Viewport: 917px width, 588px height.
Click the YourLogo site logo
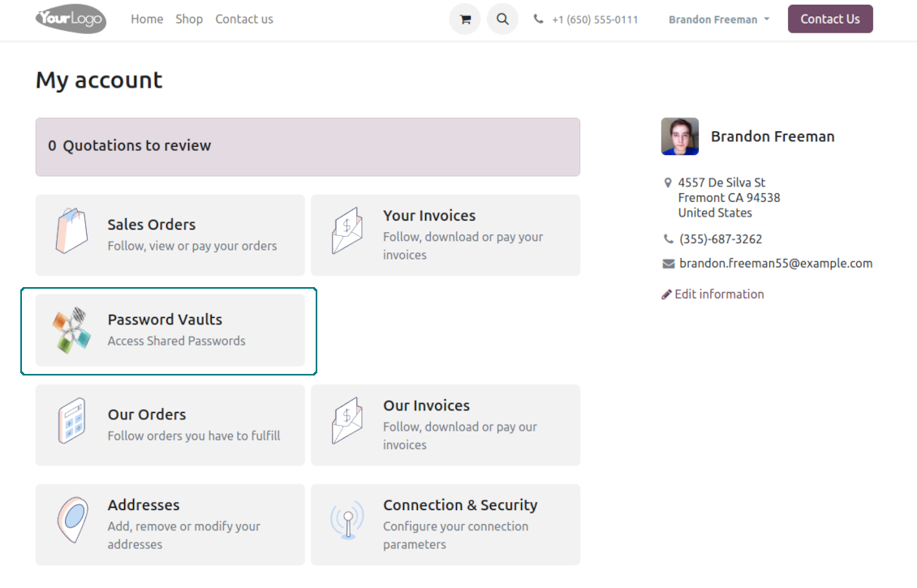point(71,19)
